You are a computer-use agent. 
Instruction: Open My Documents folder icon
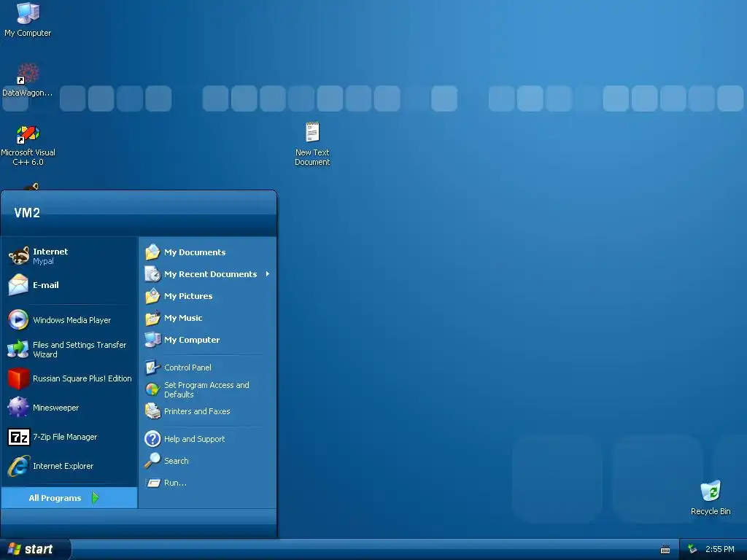(152, 252)
